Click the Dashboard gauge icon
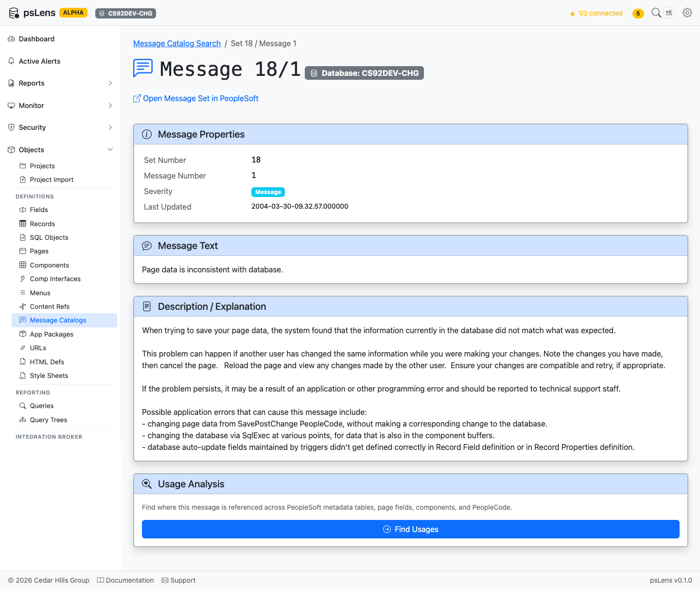The width and height of the screenshot is (700, 589). point(11,39)
